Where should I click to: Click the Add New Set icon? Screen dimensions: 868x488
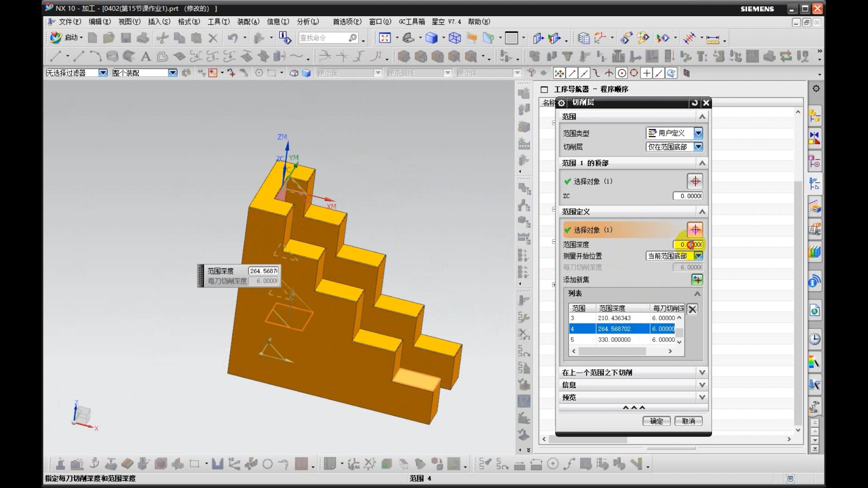click(697, 280)
